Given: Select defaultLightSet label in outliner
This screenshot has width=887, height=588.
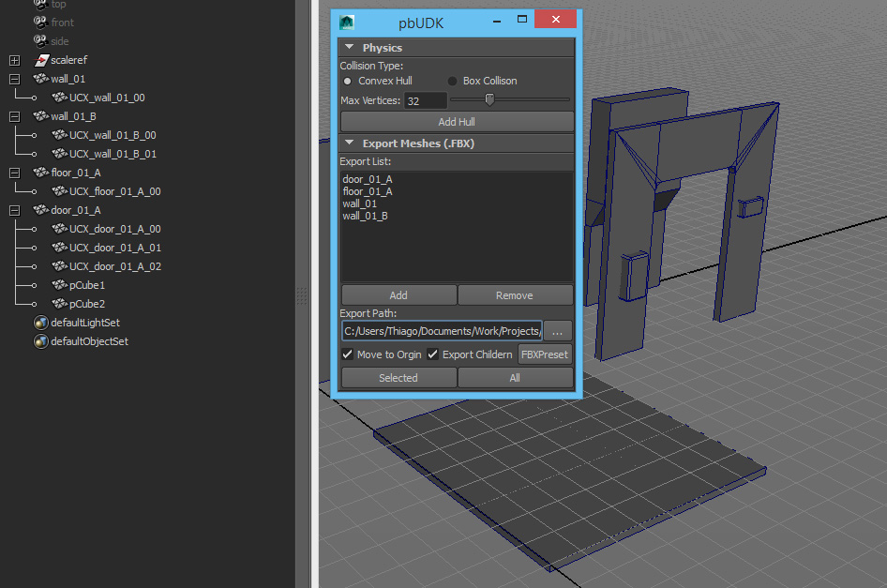Looking at the screenshot, I should 85,323.
